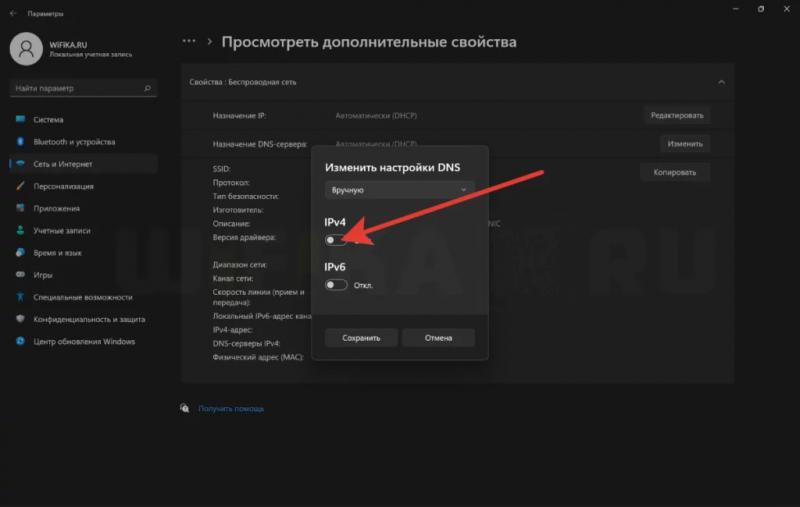This screenshot has height=507, width=800.
Task: Click the Просмотреть дополнительные свойства heading
Action: (x=369, y=42)
